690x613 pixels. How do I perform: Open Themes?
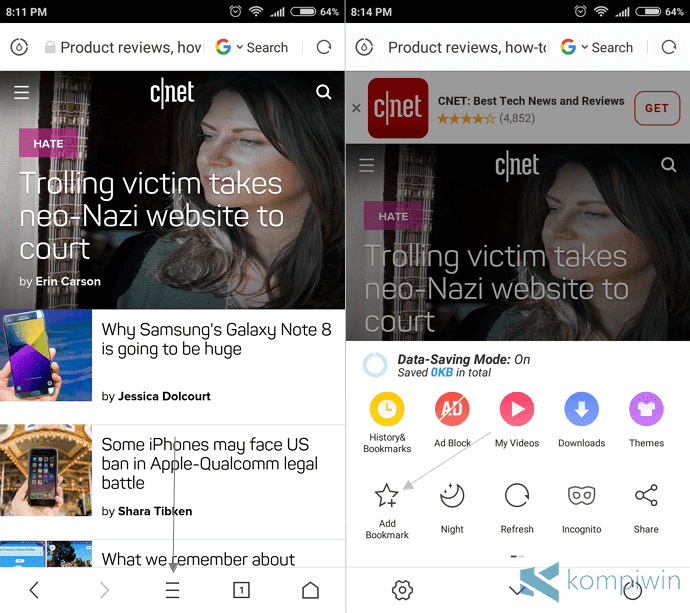pyautogui.click(x=646, y=419)
